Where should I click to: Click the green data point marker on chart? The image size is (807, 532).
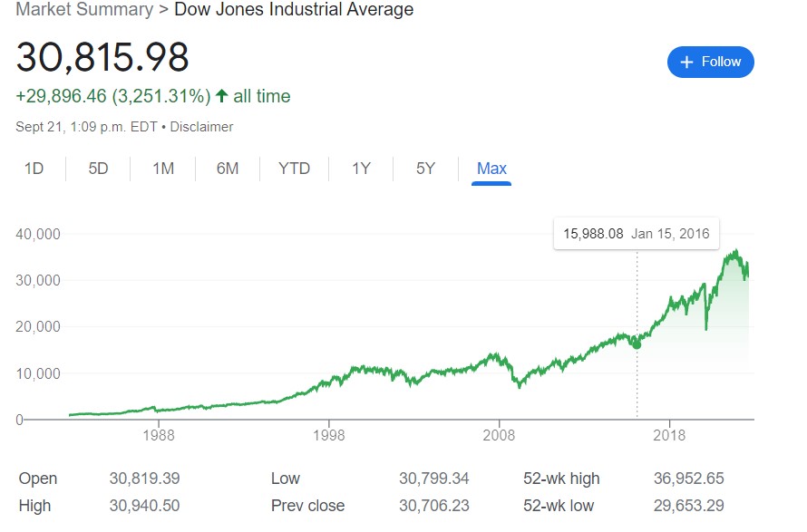pyautogui.click(x=637, y=344)
